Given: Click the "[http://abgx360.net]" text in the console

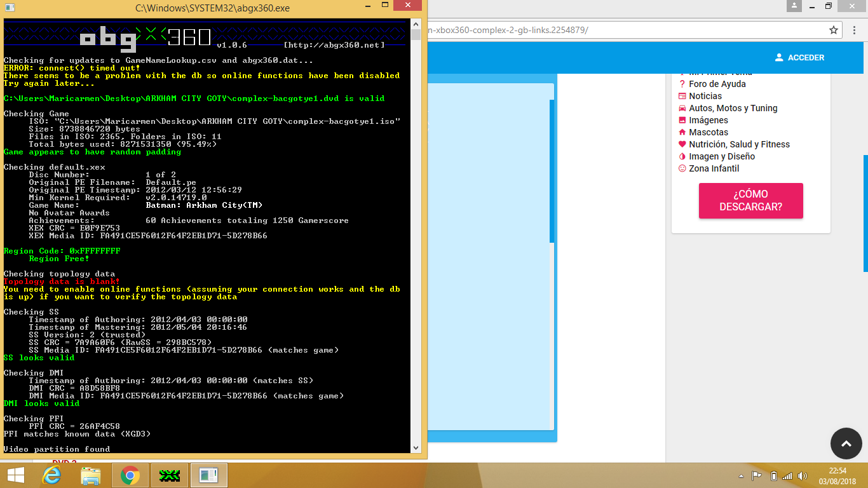Looking at the screenshot, I should (334, 45).
